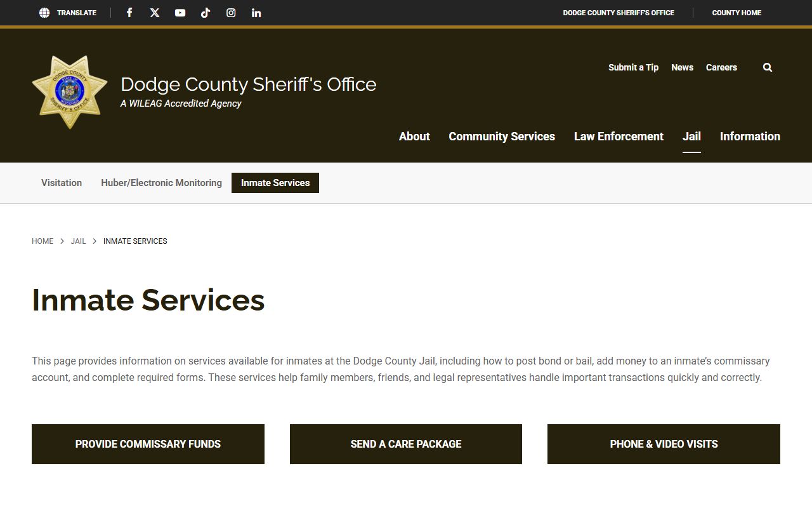Open the Information menu
This screenshot has width=812, height=508.
[750, 137]
